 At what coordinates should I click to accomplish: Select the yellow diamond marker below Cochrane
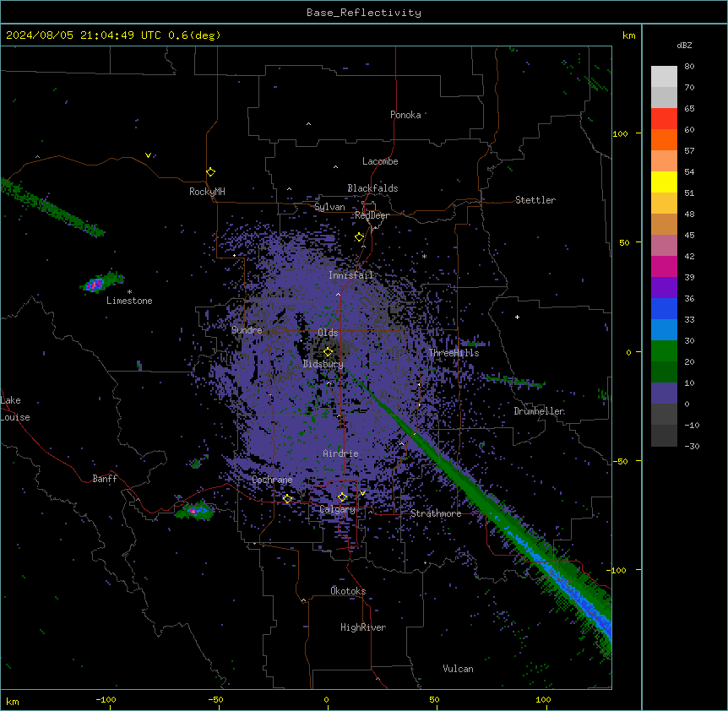[x=287, y=499]
